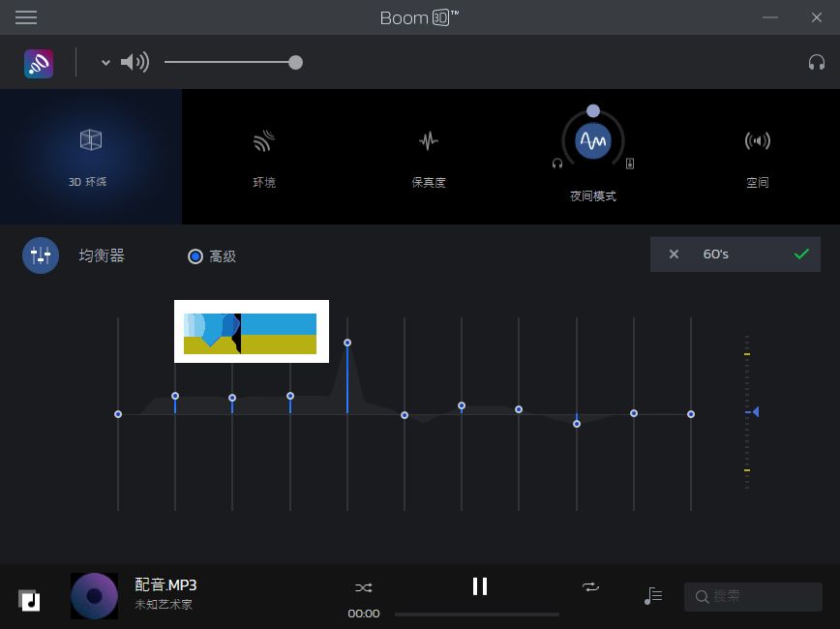Toggle repeat playback
This screenshot has width=840, height=629.
(590, 586)
